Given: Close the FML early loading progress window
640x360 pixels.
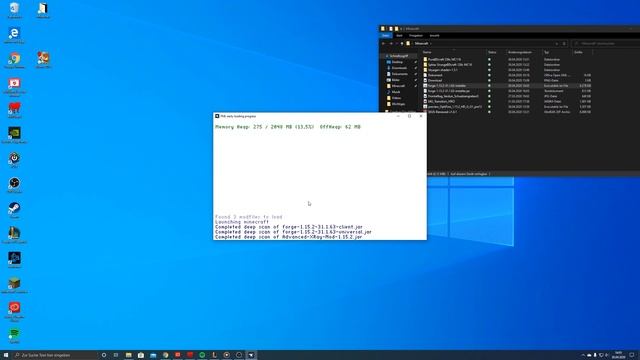Looking at the screenshot, I should click(421, 116).
